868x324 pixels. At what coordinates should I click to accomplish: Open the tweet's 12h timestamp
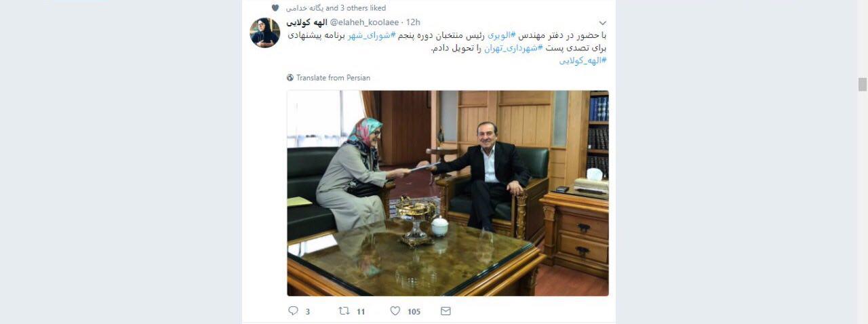pos(413,22)
